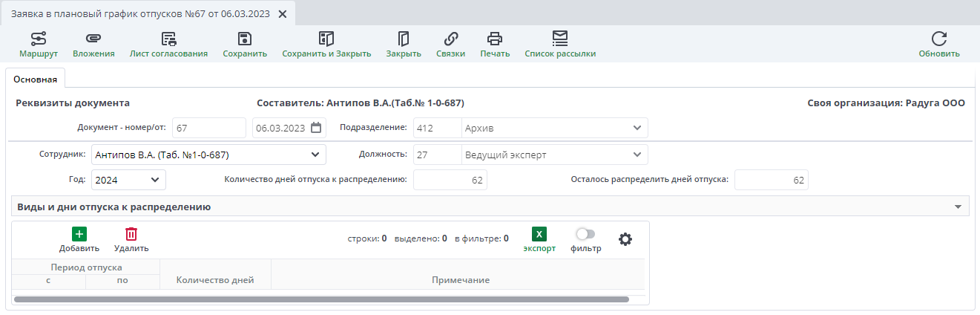Select the Основная tab
Image resolution: width=980 pixels, height=315 pixels.
(x=36, y=79)
